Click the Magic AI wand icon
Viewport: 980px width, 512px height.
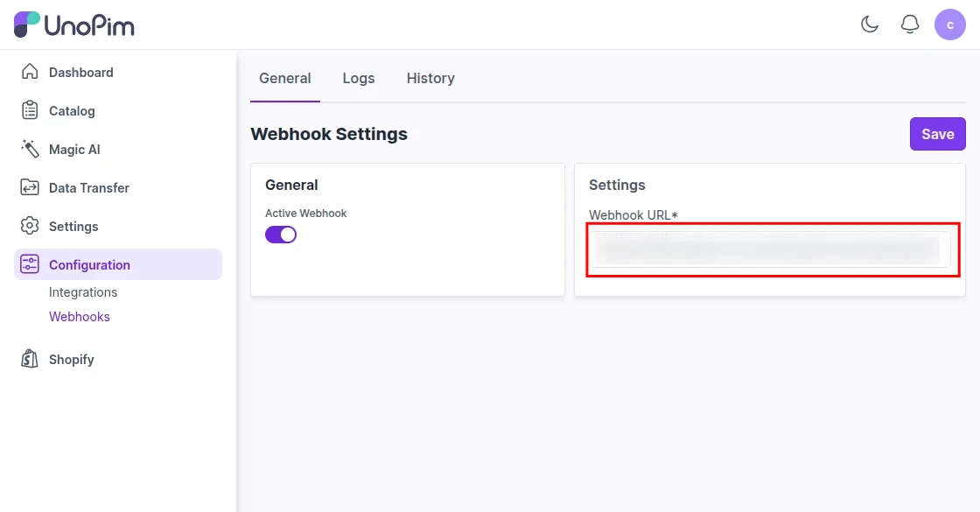click(30, 149)
